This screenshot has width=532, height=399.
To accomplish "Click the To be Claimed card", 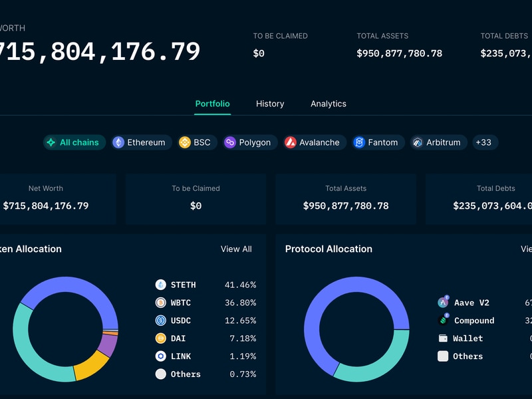I will point(196,199).
